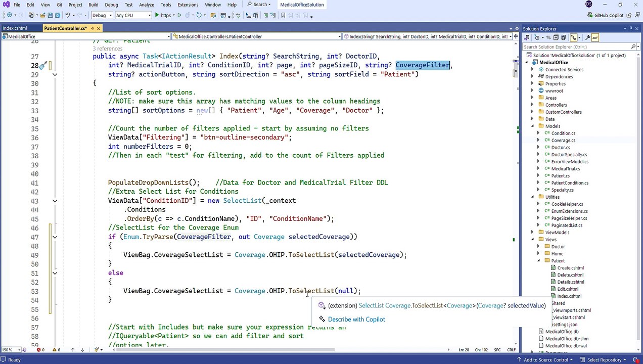This screenshot has width=643, height=364.
Task: Click the code cleanup broom icon
Action: point(97,350)
